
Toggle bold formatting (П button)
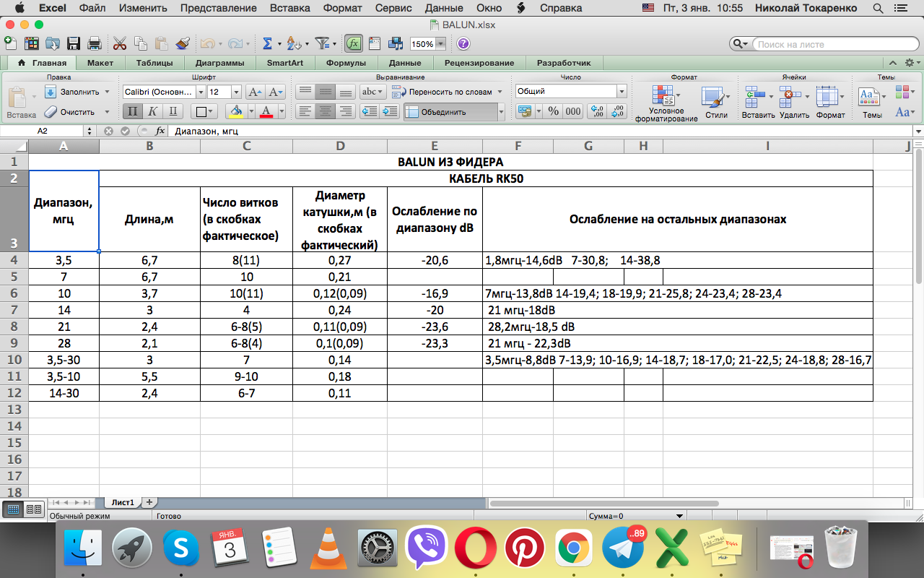(132, 111)
